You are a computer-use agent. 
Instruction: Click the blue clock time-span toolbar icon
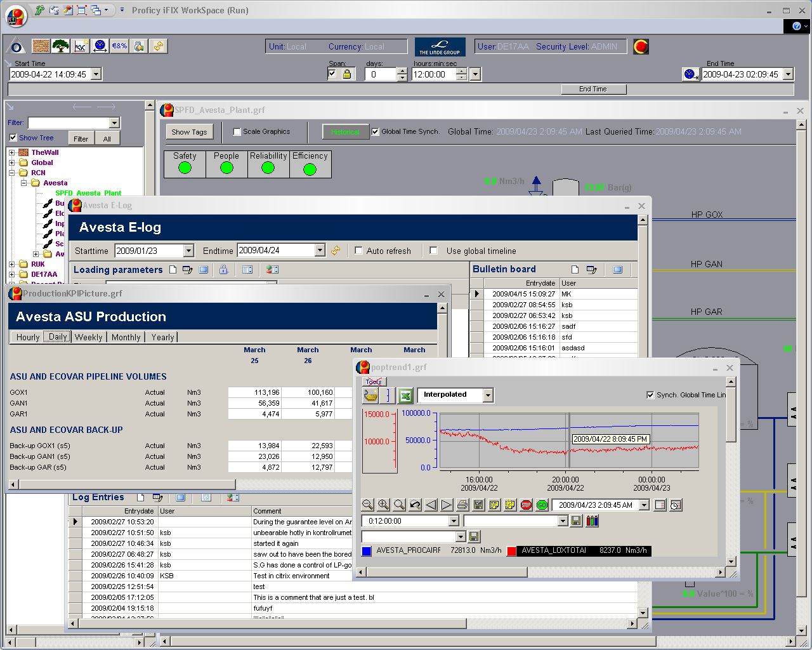coord(100,46)
